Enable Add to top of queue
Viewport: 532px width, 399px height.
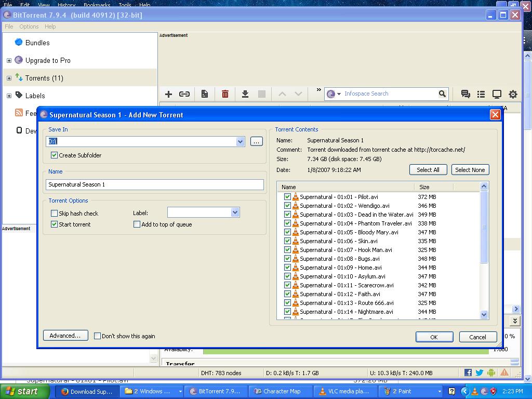[x=137, y=224]
